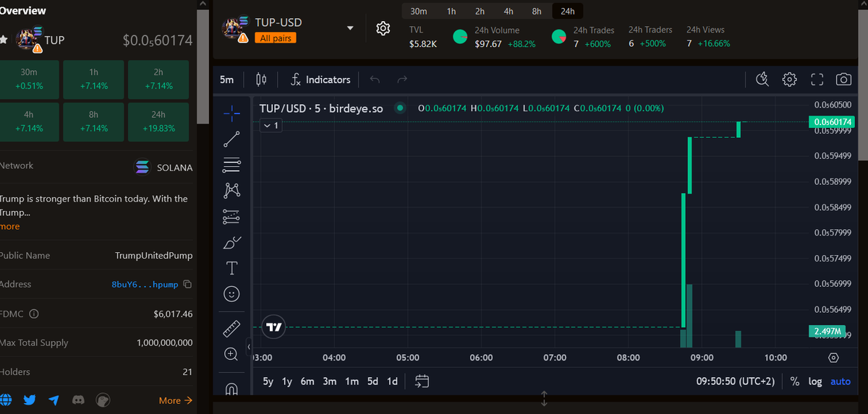The image size is (868, 414).
Task: Select the 1h stats tab
Action: point(451,12)
